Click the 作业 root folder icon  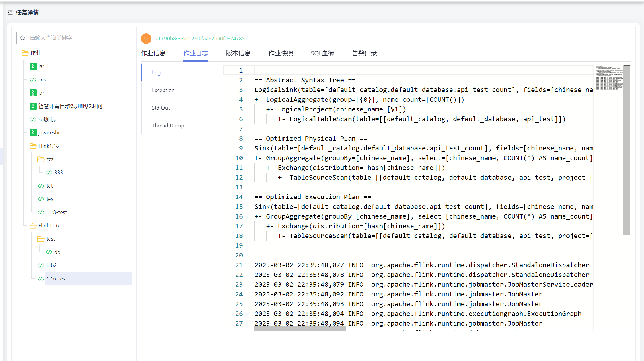tap(25, 53)
